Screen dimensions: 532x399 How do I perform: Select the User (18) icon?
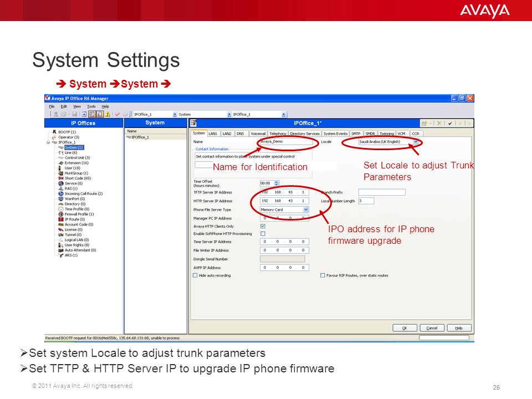[x=61, y=168]
